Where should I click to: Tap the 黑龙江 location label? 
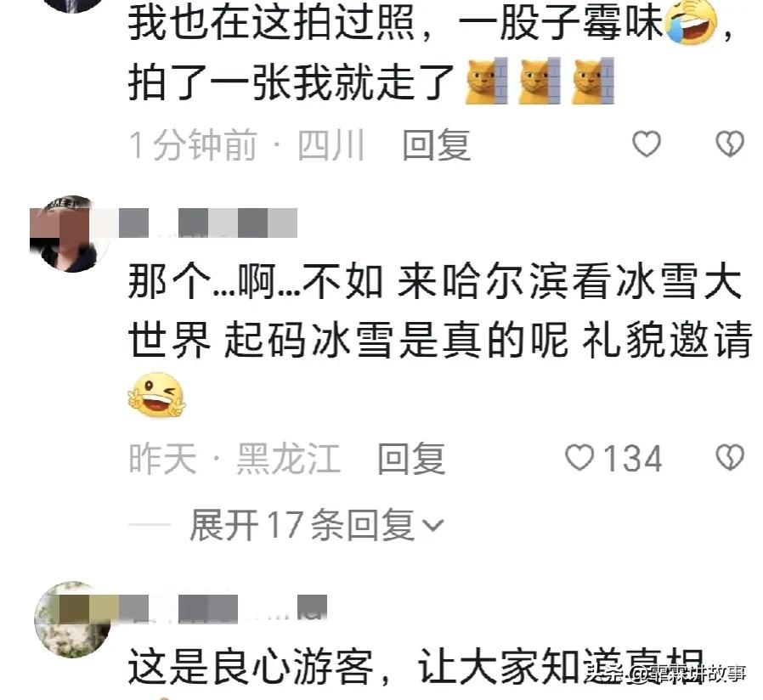tap(288, 458)
